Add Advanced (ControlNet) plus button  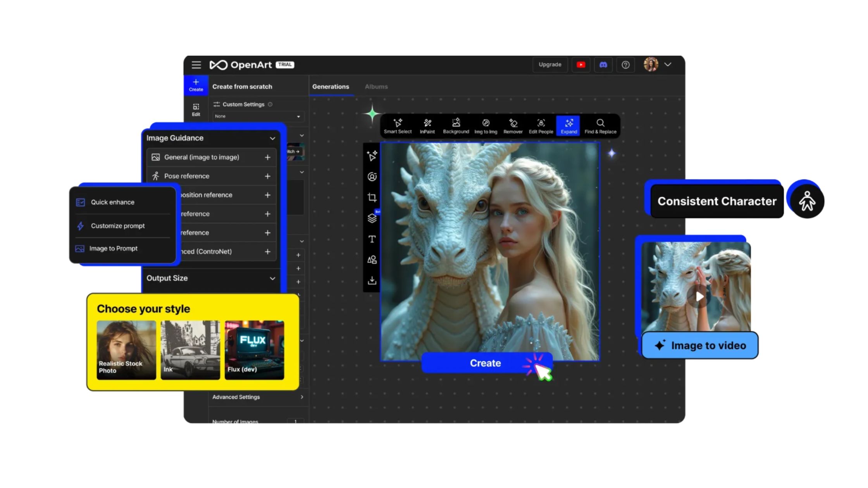click(267, 252)
